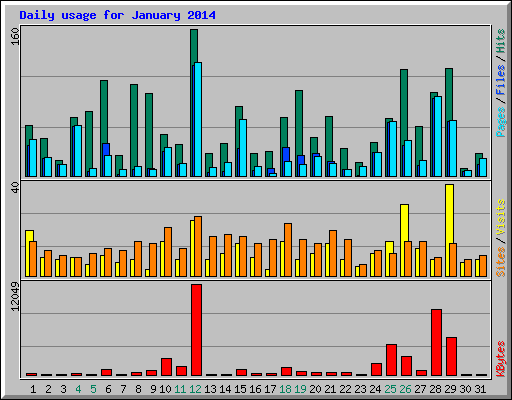Click the "40" axis value of the Sites chart
This screenshot has height=400, width=512.
click(15, 187)
